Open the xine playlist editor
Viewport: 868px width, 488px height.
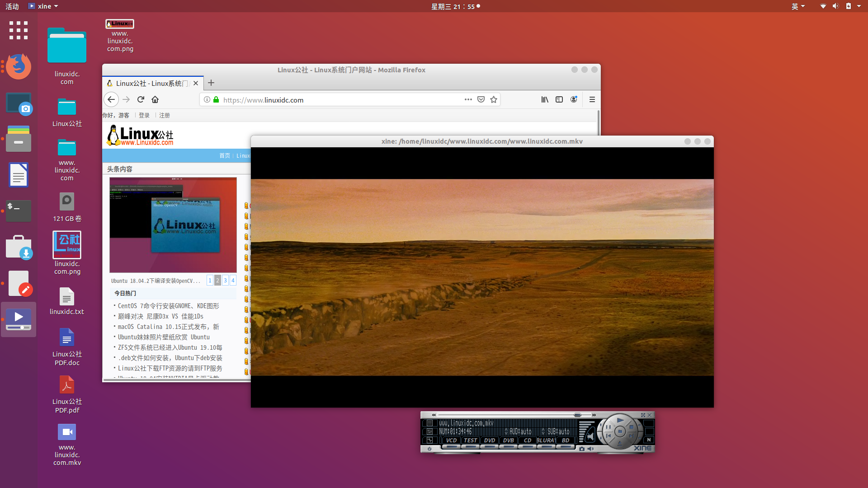coord(430,423)
